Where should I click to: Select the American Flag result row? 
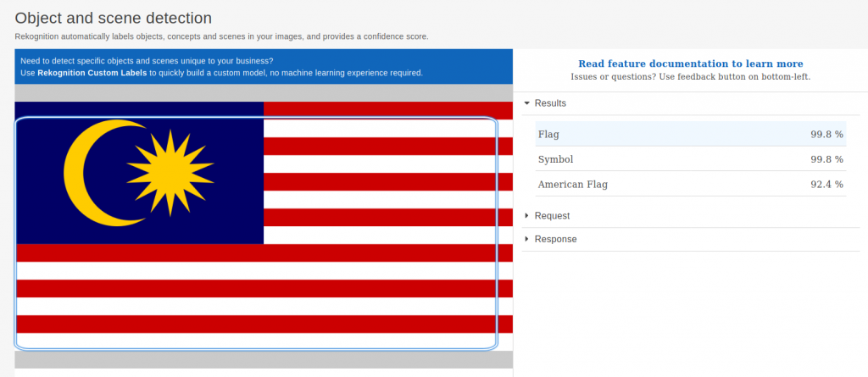coord(690,185)
